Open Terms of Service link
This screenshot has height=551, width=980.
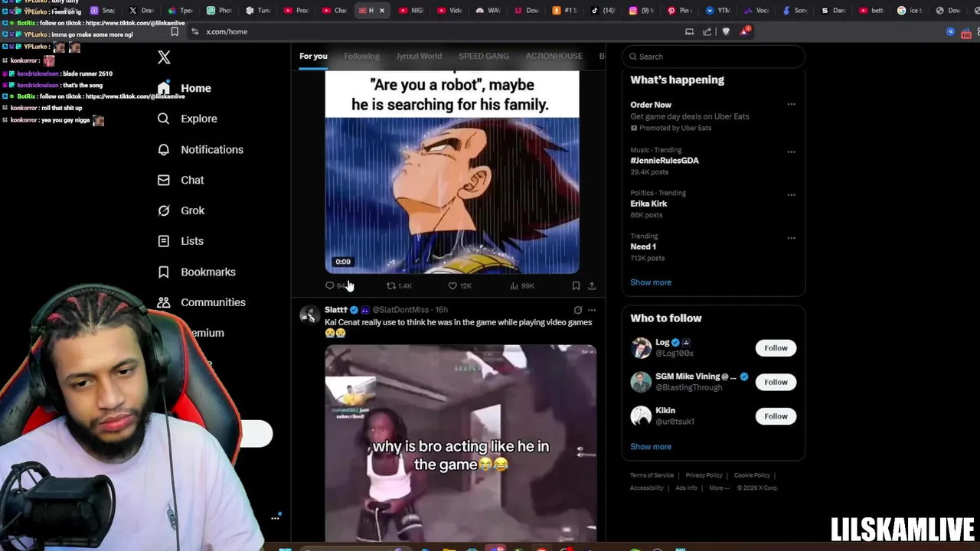[652, 475]
